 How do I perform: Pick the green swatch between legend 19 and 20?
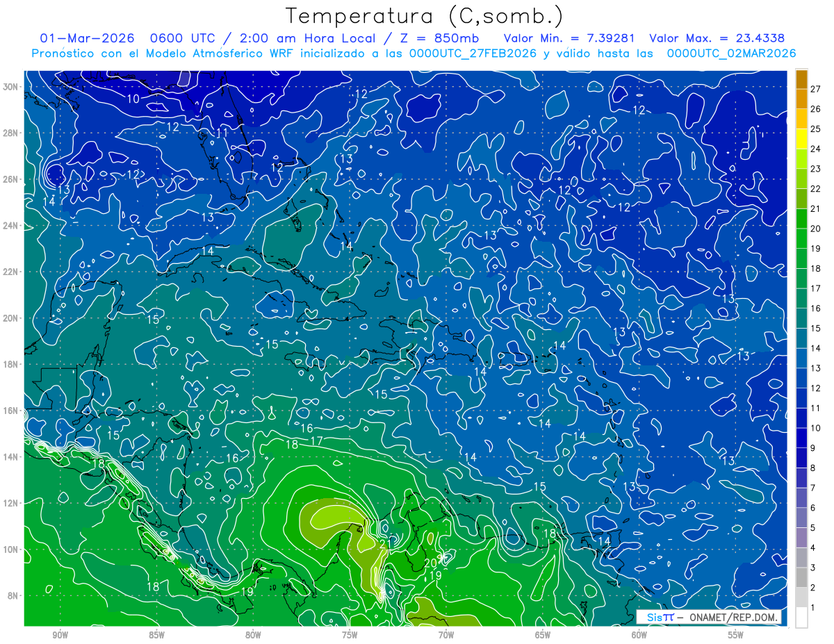[801, 239]
